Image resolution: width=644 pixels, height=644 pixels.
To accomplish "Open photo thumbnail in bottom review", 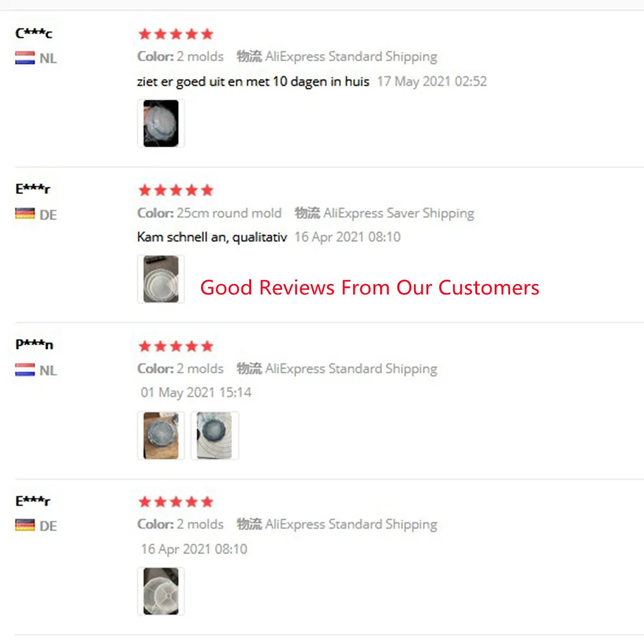I will [161, 591].
